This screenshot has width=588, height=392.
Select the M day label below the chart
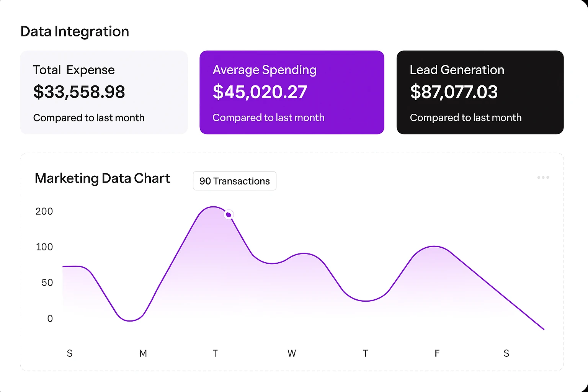pyautogui.click(x=143, y=353)
